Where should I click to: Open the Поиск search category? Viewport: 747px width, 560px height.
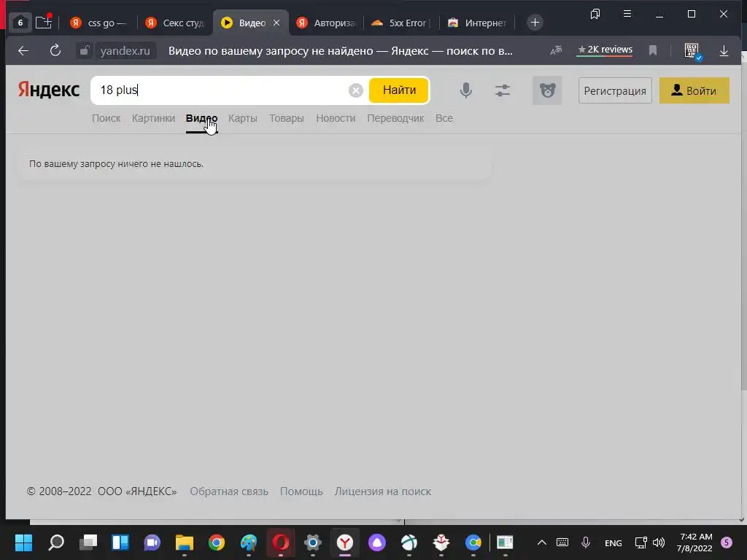pyautogui.click(x=106, y=118)
